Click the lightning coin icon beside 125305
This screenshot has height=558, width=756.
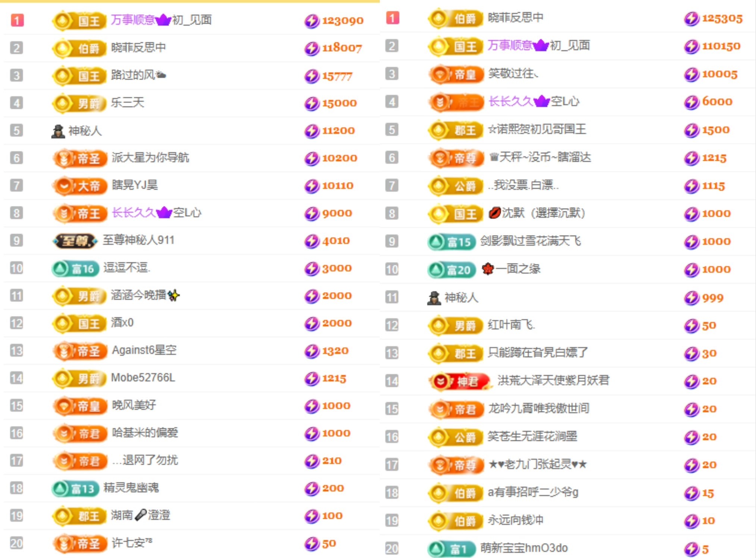click(x=691, y=19)
